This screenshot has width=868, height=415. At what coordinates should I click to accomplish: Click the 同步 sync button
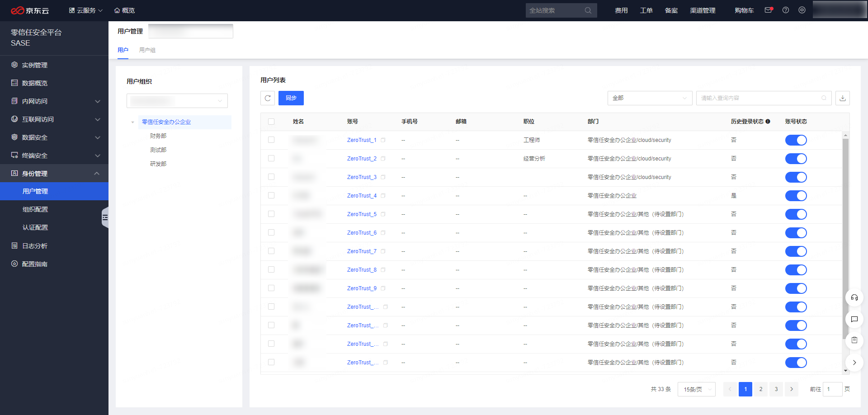tap(291, 98)
